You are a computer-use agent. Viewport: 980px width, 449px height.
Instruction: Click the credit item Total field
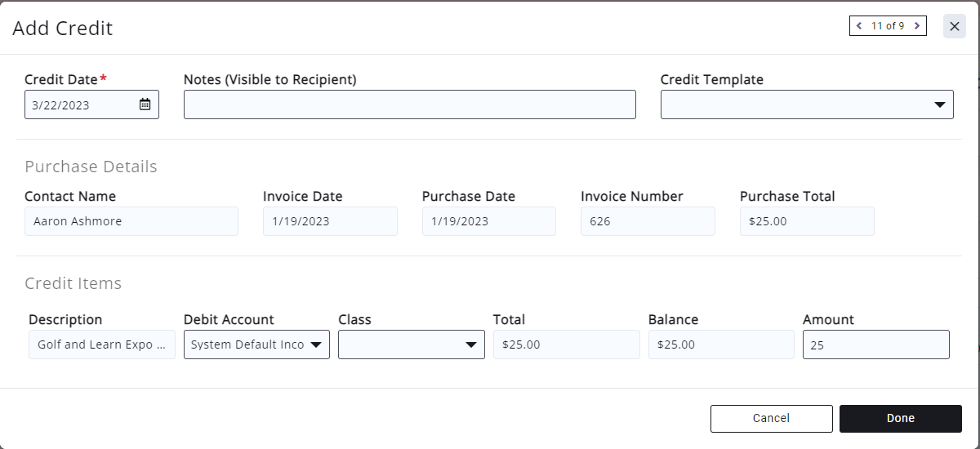566,345
